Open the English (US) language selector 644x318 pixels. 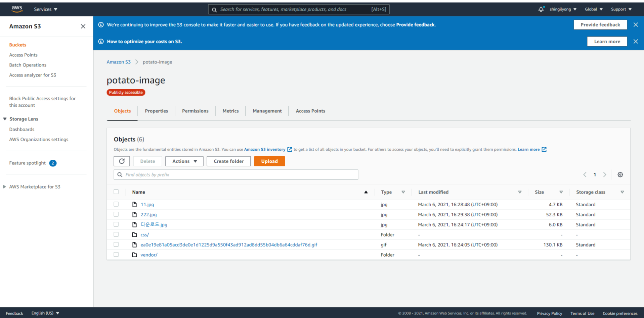[x=45, y=313]
